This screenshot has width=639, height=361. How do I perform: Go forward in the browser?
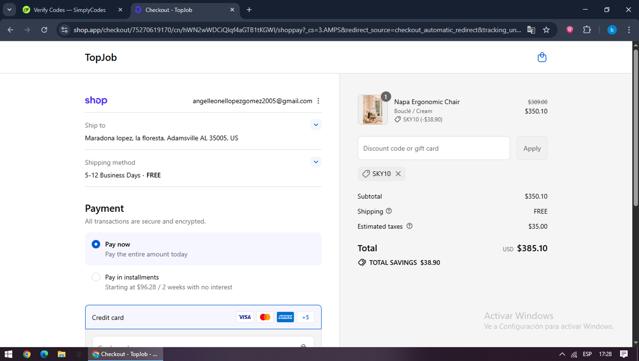tap(27, 30)
